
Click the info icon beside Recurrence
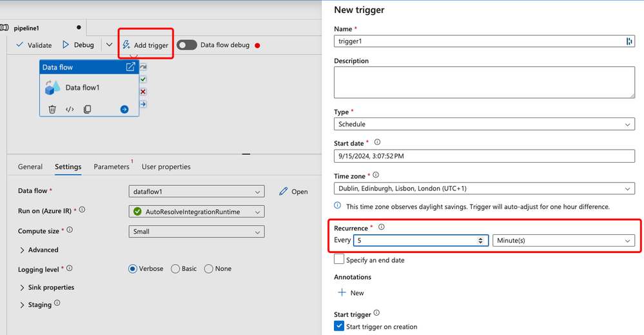tap(382, 227)
